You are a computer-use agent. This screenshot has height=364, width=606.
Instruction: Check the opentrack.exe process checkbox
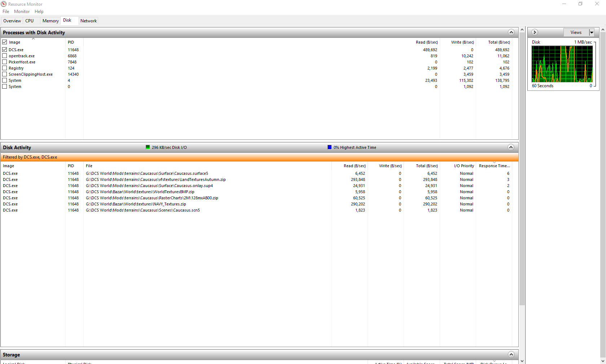(x=5, y=56)
